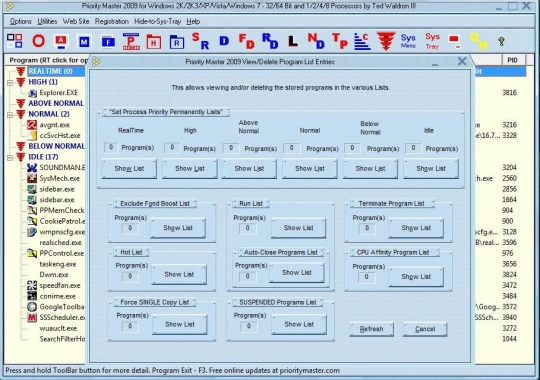Collapse the NORMAL (2) priority group

[x=10, y=115]
